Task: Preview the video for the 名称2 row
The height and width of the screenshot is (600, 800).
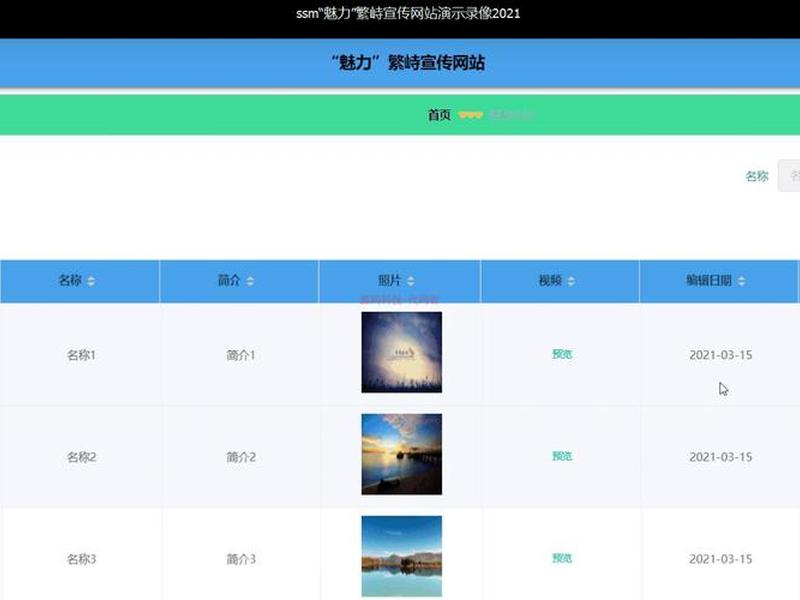Action: (562, 456)
